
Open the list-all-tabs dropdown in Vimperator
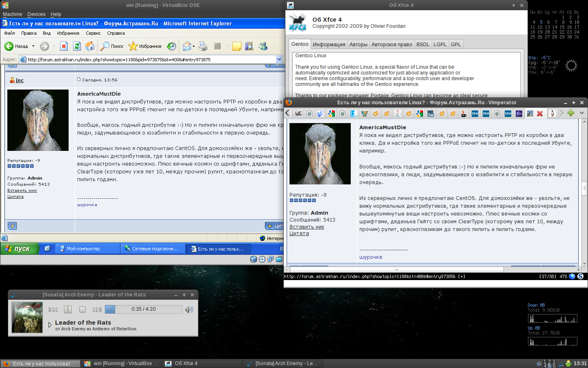click(x=582, y=113)
